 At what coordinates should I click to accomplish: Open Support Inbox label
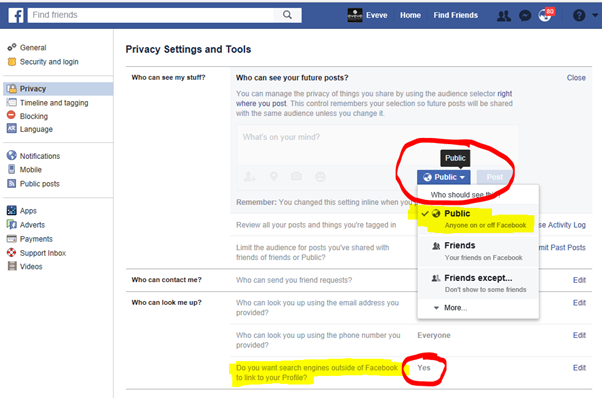click(x=43, y=253)
